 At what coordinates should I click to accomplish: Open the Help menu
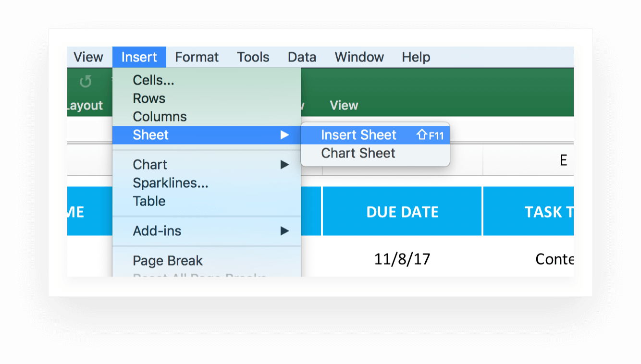(x=416, y=57)
